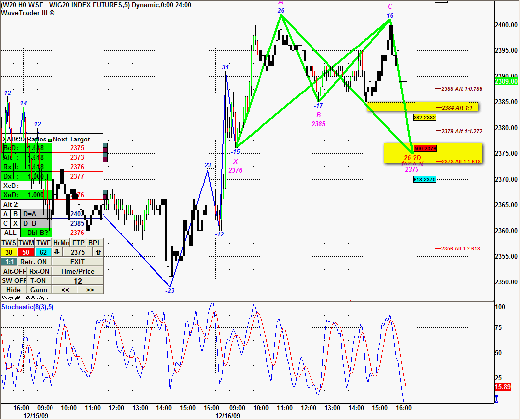Click the down arrow beside 2375
The width and height of the screenshot is (520, 420).
[57, 252]
